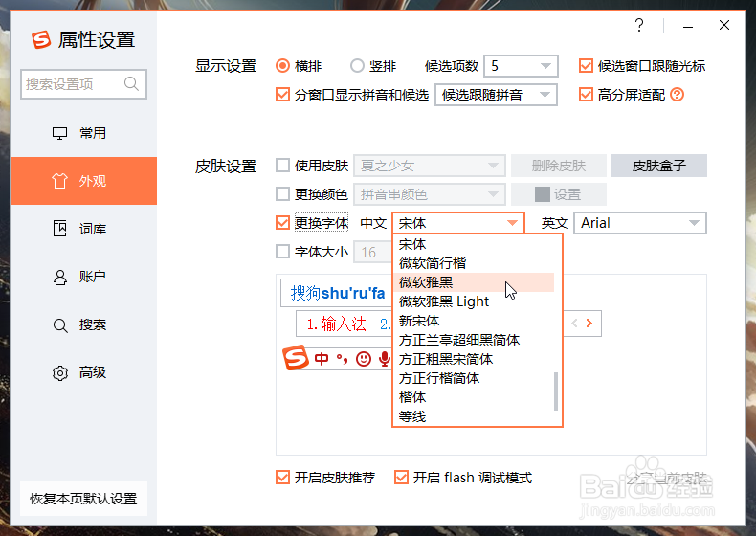The image size is (756, 536).
Task: Click the 搜索设置项 search field
Action: (83, 84)
